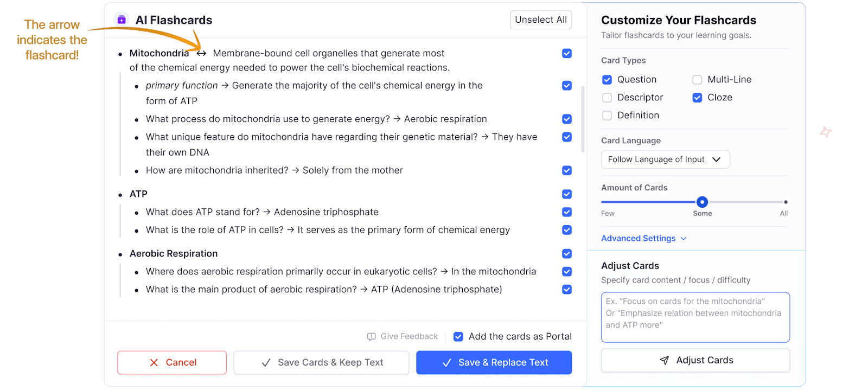Toggle the Cloze card type checkbox
The width and height of the screenshot is (868, 390).
697,98
